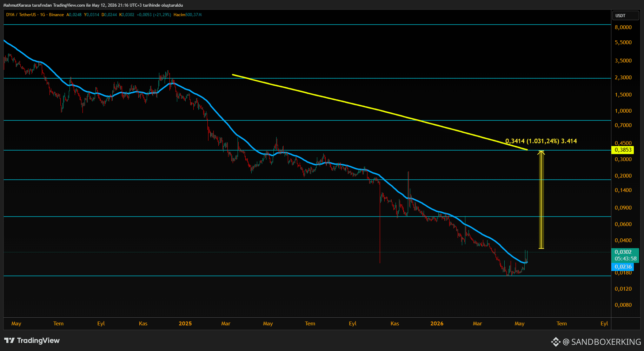Click the Mar marker right after 2025
The width and height of the screenshot is (644, 351).
click(226, 324)
